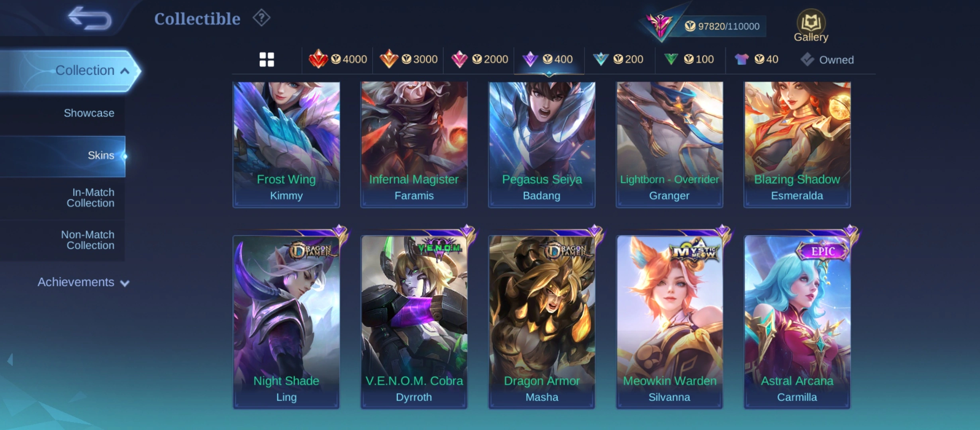
Task: Show all skins with grid icon
Action: coord(267,60)
